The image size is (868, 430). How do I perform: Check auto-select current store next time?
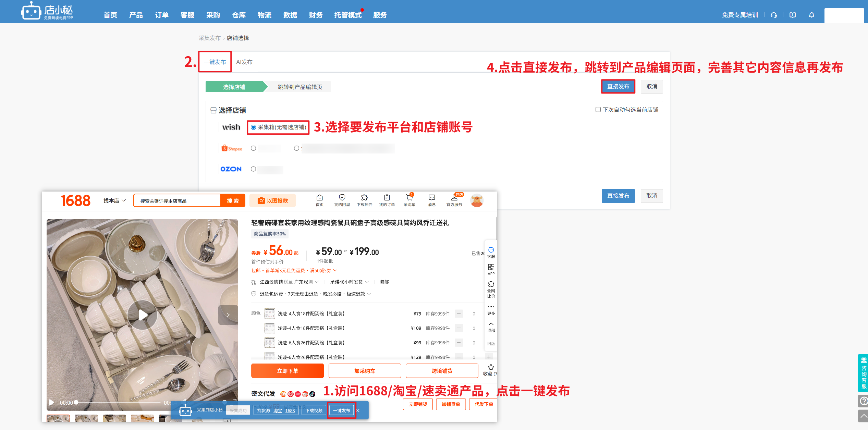[x=598, y=110]
